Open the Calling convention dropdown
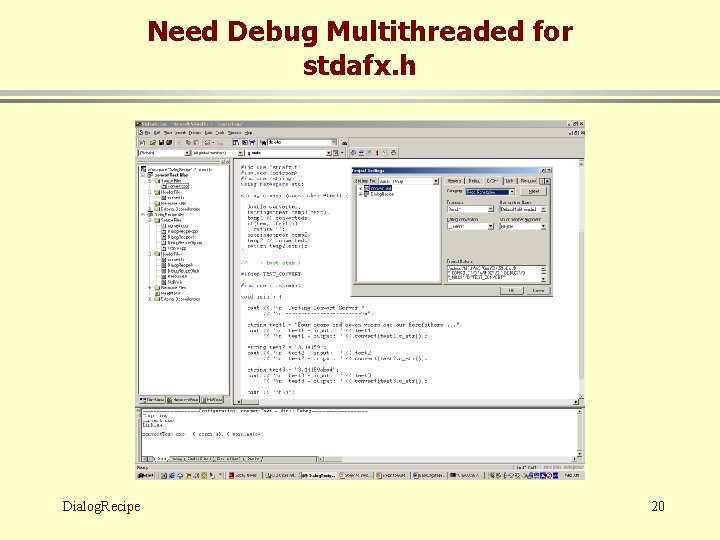This screenshot has width=720, height=540. [490, 226]
